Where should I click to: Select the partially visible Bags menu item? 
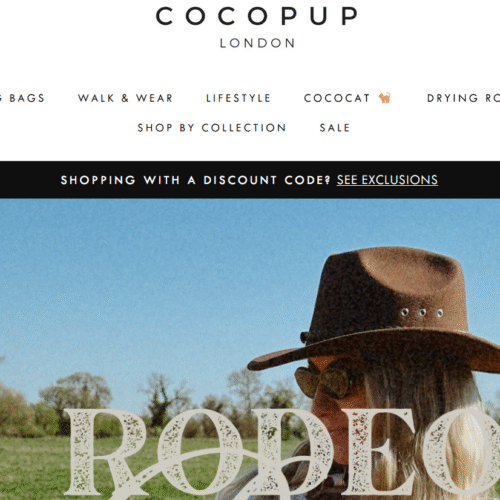[22, 98]
